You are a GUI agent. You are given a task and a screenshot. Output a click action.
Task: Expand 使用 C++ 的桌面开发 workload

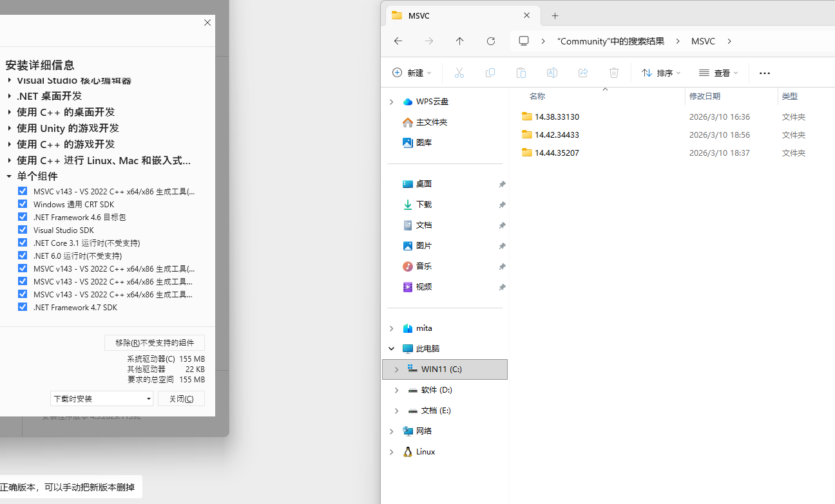10,112
